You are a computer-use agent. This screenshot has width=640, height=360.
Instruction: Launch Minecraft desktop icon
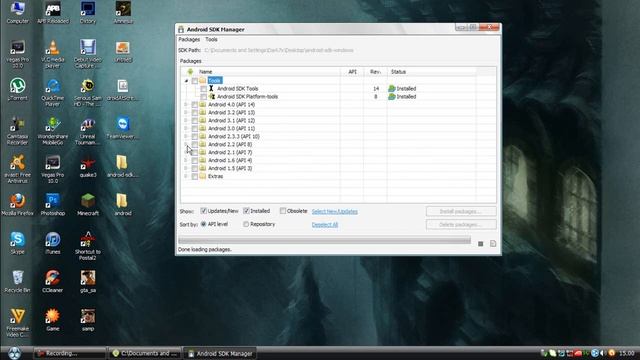[88, 204]
